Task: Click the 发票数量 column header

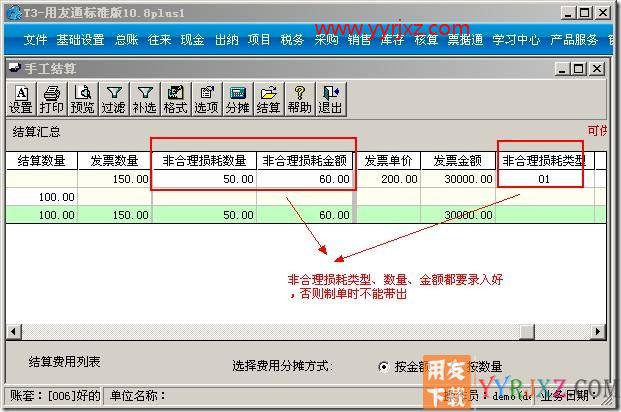Action: click(114, 161)
